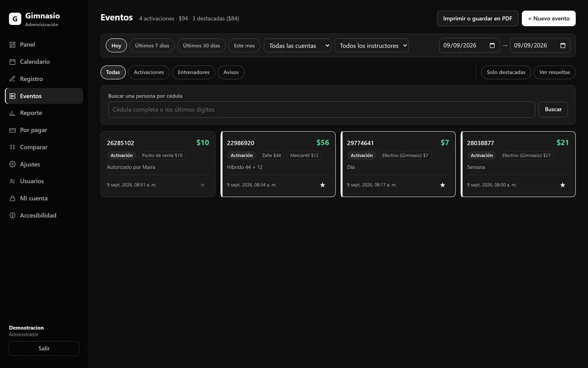Click the start date text 09/09/2026
This screenshot has height=368, width=588.
tap(460, 46)
